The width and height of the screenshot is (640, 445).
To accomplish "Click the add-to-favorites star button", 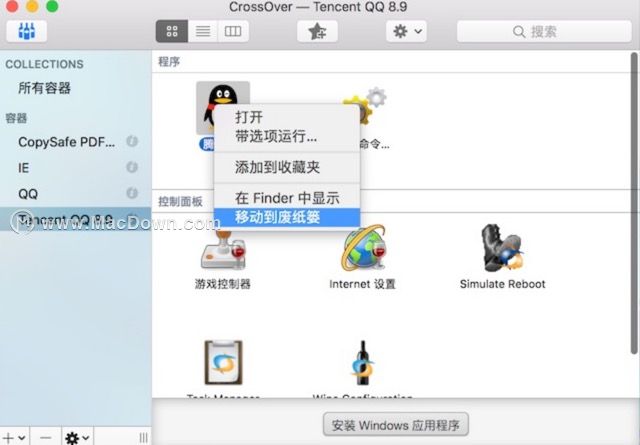I will (317, 31).
